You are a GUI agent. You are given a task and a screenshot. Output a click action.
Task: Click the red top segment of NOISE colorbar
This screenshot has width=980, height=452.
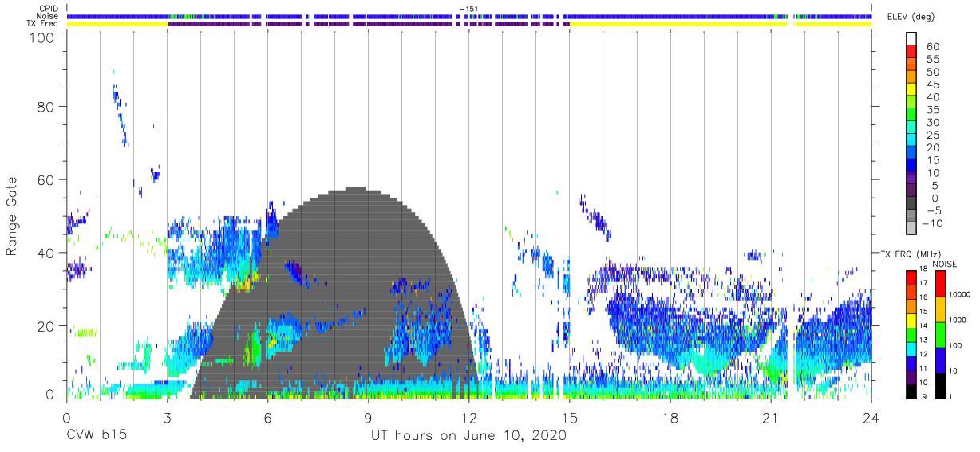click(940, 283)
